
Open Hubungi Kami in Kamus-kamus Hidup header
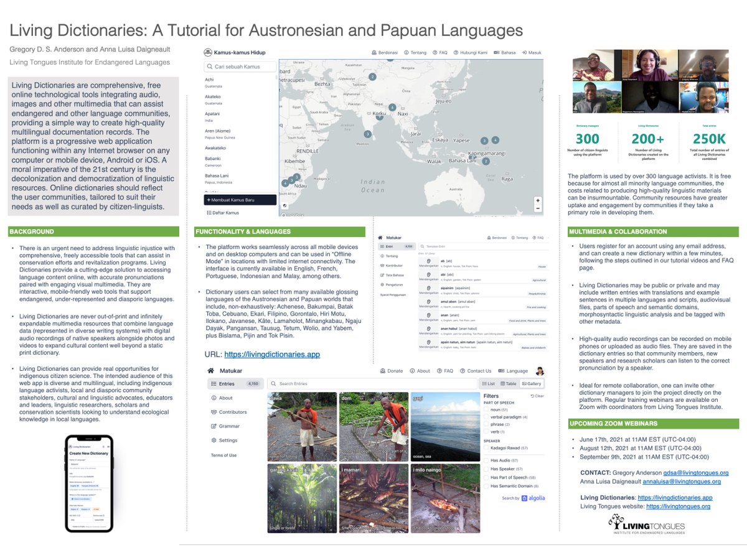tap(471, 53)
